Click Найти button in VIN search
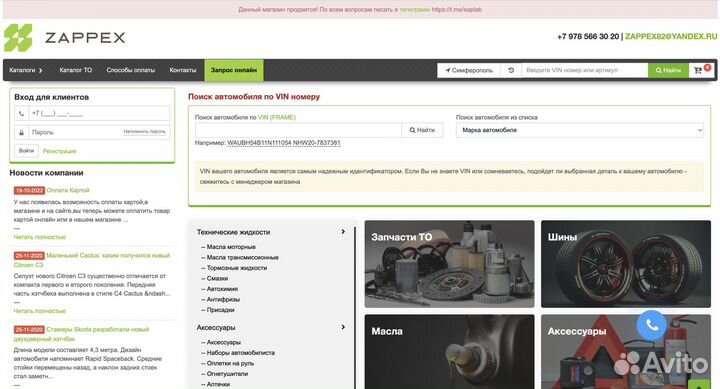720x389 pixels. pyautogui.click(x=422, y=130)
